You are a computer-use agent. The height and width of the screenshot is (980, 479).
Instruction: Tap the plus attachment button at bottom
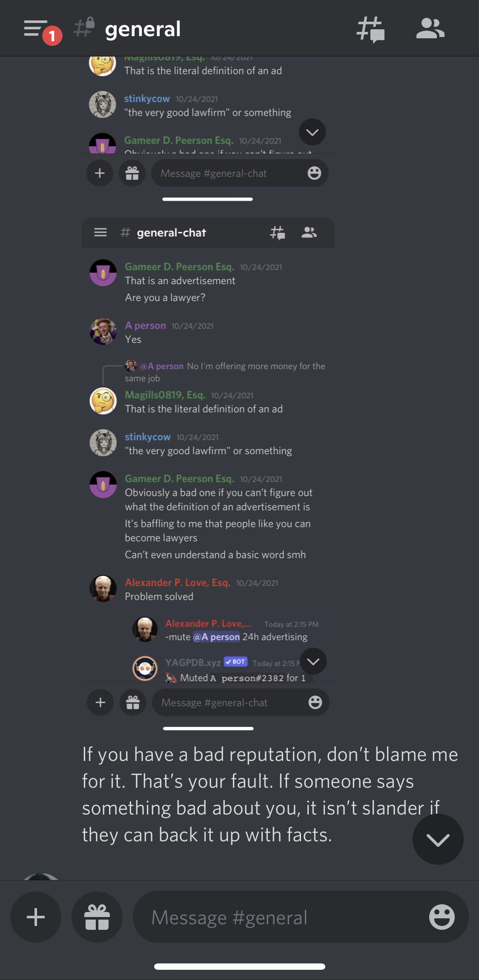coord(36,917)
